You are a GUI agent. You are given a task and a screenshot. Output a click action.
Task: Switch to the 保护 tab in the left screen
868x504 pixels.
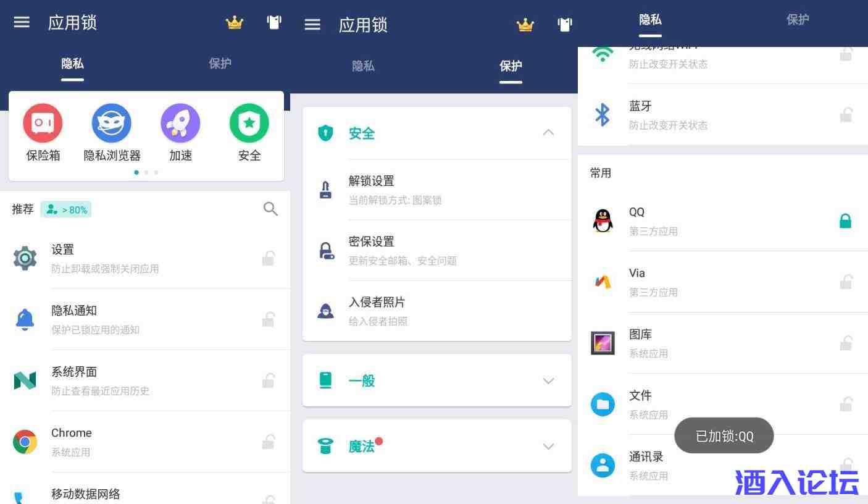click(220, 63)
